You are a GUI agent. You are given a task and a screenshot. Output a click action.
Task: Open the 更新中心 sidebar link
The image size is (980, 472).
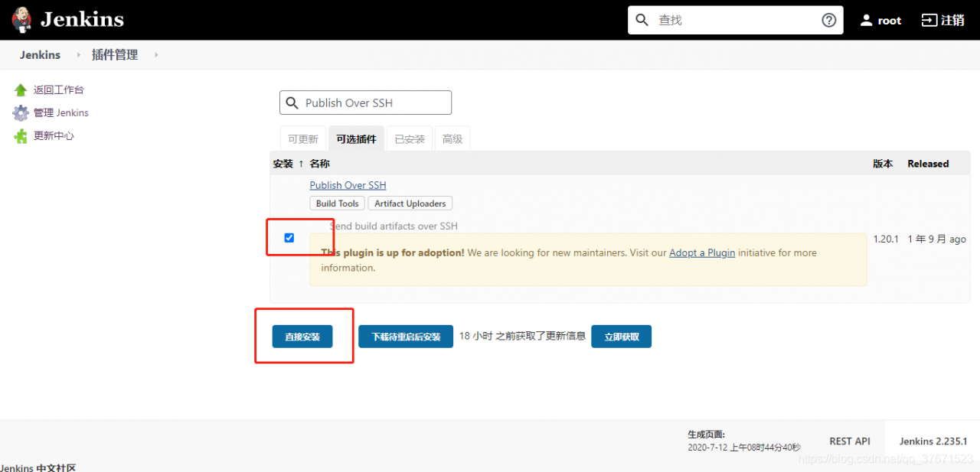point(54,136)
